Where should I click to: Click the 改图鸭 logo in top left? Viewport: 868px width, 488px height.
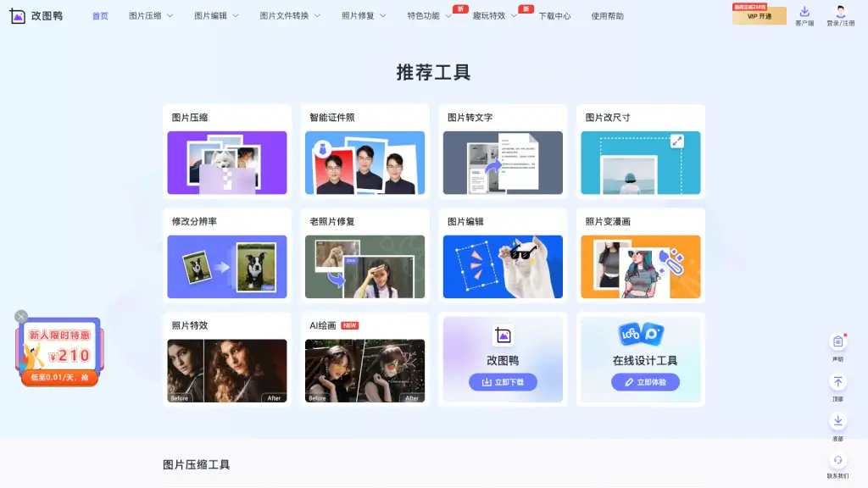click(36, 16)
